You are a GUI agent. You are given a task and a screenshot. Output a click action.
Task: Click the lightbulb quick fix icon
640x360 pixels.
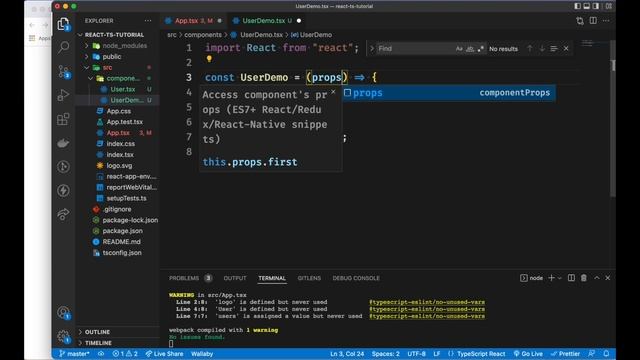pyautogui.click(x=209, y=59)
